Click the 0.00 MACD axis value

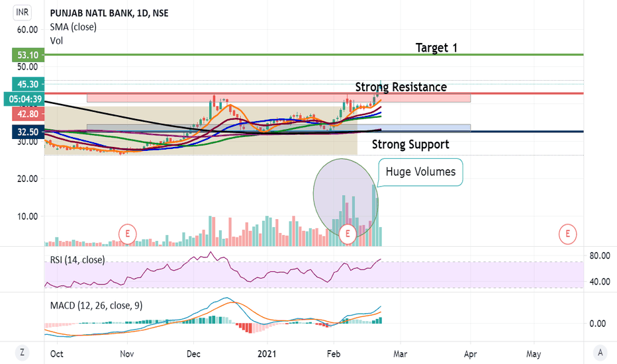[x=597, y=324]
